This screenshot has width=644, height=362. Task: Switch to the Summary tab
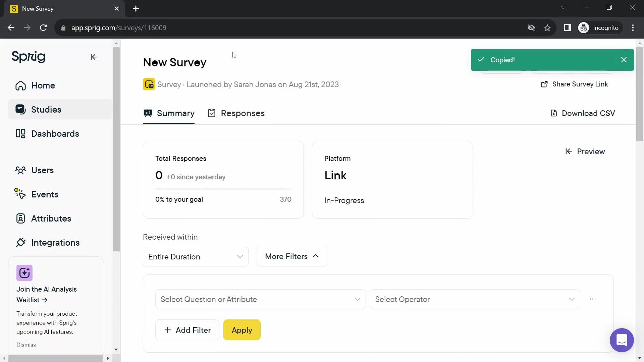click(169, 114)
